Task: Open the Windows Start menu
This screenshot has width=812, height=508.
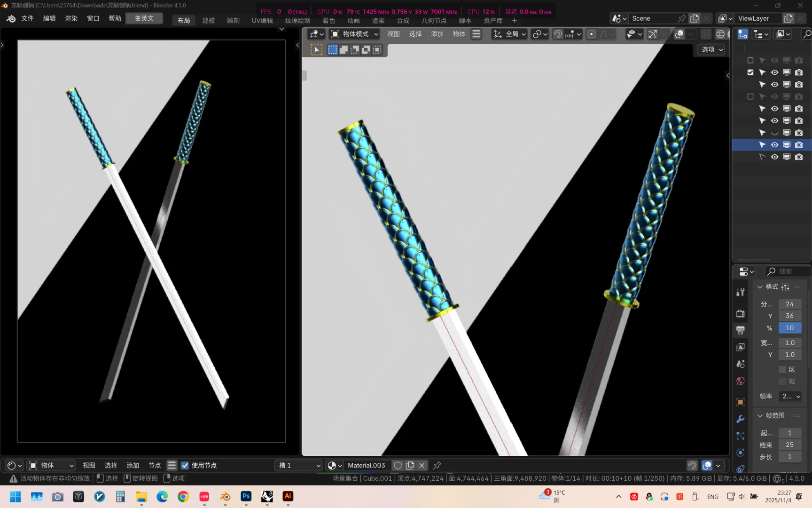Action: pyautogui.click(x=15, y=496)
